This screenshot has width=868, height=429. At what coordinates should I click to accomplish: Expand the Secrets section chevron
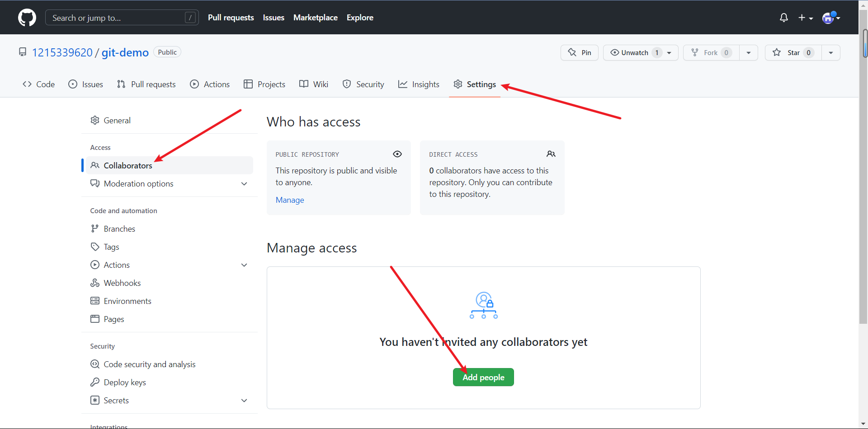point(244,401)
